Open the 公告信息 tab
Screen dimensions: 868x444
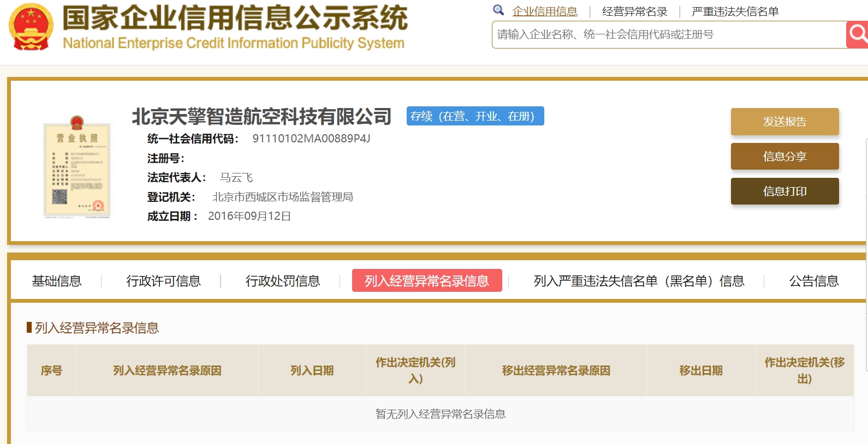tap(814, 281)
